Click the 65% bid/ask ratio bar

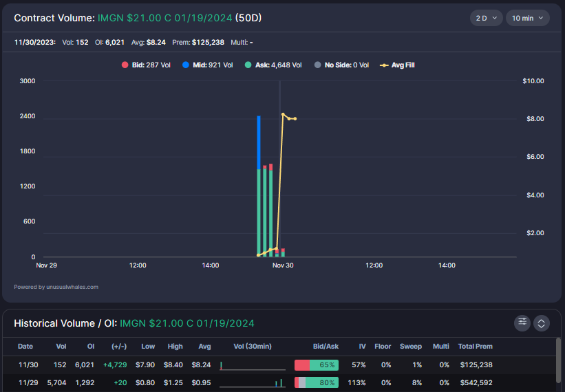tap(317, 365)
